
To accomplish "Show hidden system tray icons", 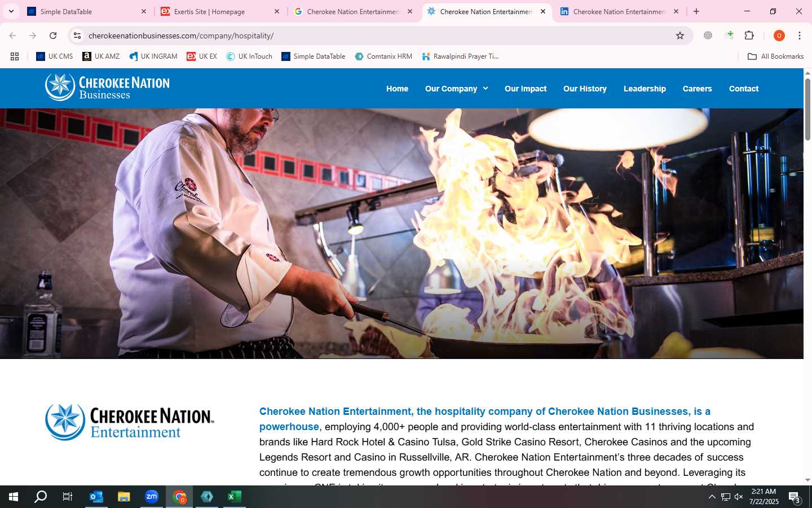I will click(712, 497).
